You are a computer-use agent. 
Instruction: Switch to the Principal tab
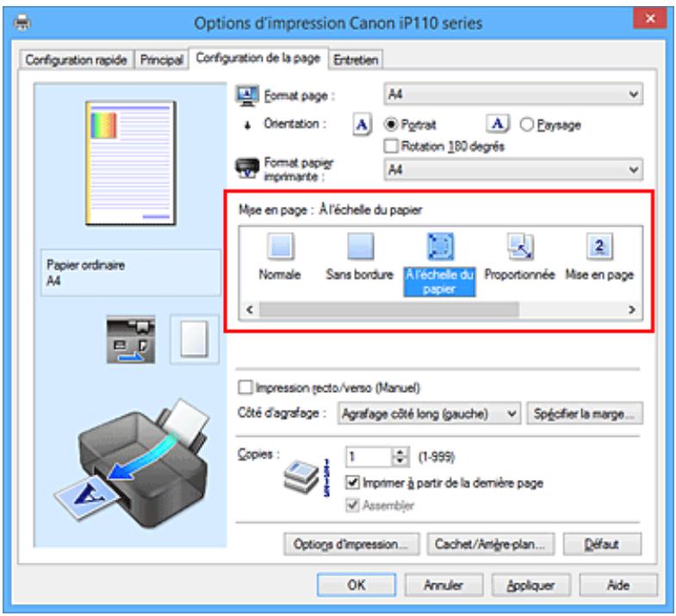(x=162, y=59)
